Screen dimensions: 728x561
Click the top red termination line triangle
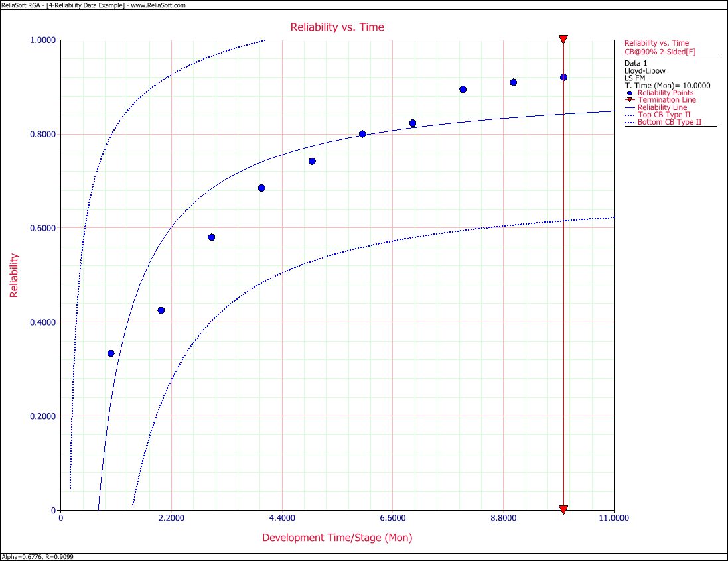[563, 40]
